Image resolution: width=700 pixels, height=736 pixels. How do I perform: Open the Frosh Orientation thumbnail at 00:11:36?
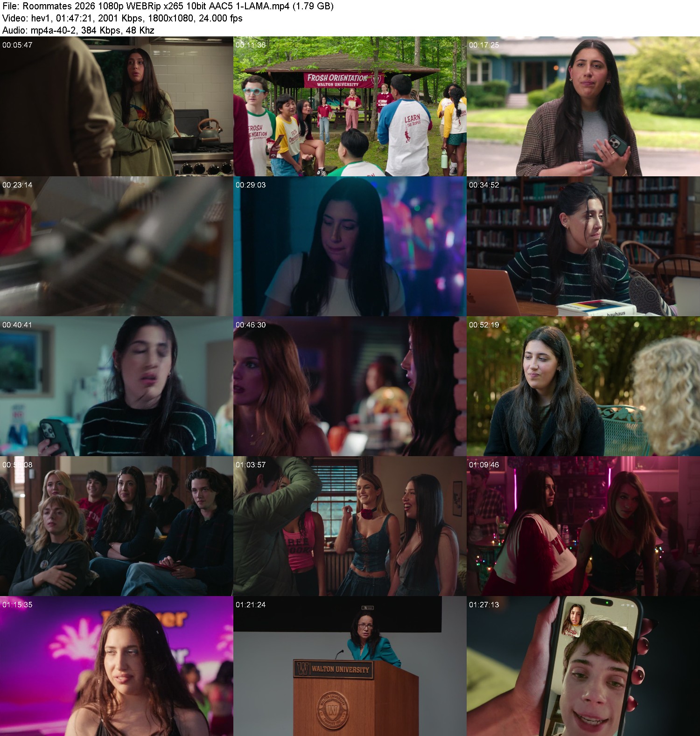pos(350,106)
